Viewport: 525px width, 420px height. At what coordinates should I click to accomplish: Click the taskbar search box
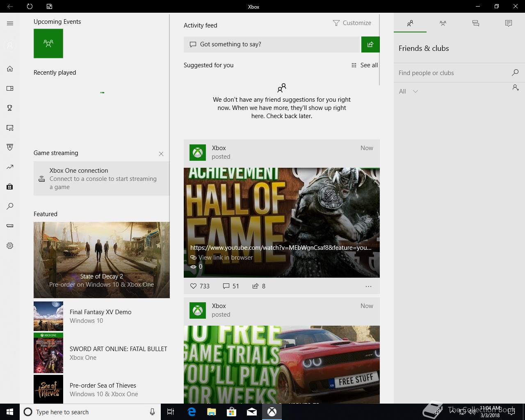point(90,412)
